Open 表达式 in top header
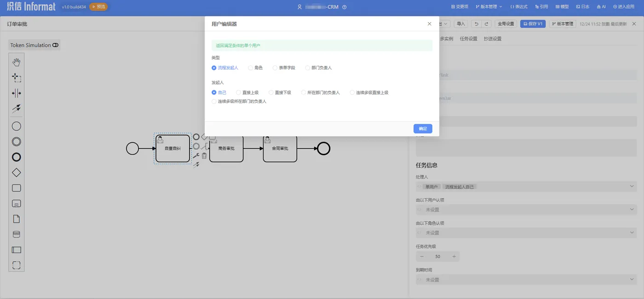 519,7
